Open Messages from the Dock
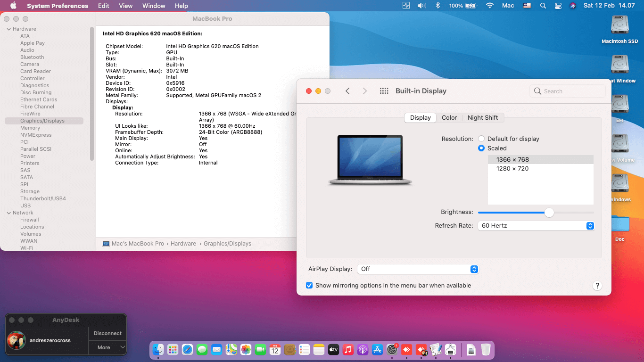This screenshot has height=362, width=644. tap(202, 349)
